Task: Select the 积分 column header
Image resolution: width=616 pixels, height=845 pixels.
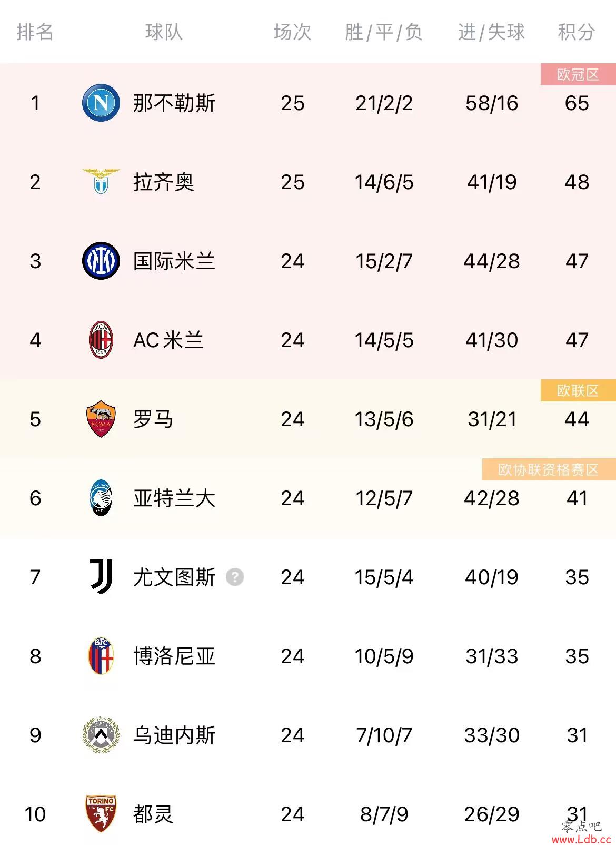Action: (x=577, y=32)
